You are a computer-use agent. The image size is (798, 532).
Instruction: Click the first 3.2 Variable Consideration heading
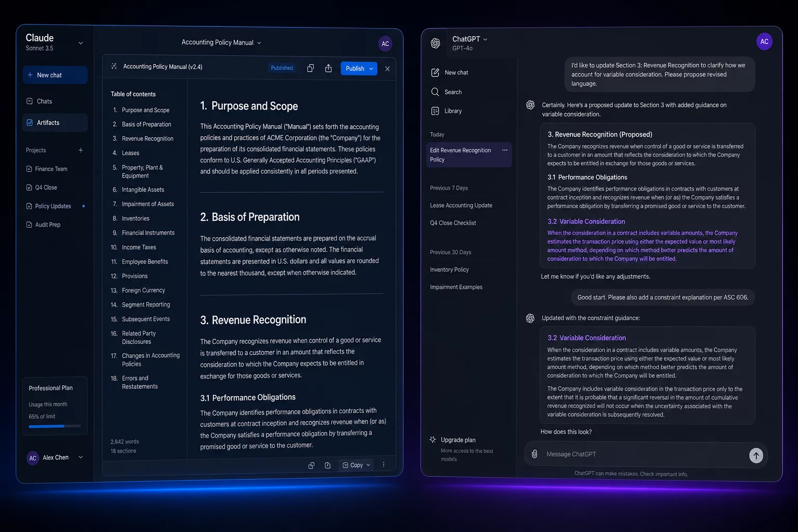pos(586,221)
